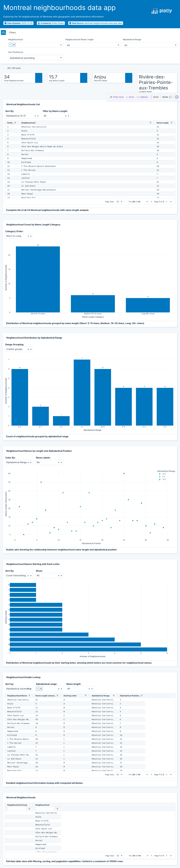Open the Errors devtools panel
This screenshot has width=180, height=868.
click(130, 97)
